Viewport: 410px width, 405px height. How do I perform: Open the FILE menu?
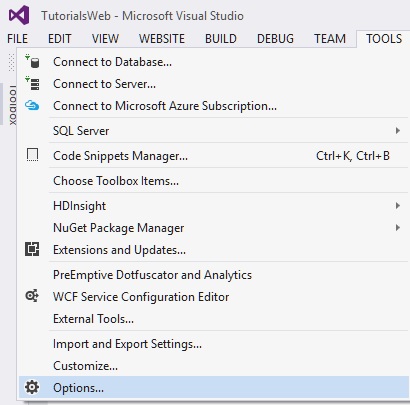coord(18,39)
